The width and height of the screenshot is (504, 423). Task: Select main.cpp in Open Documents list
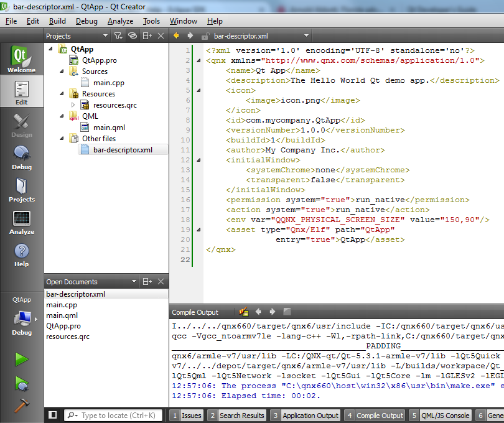coord(62,305)
